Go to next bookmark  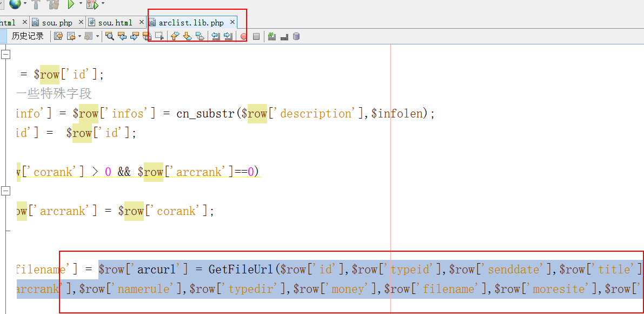tap(187, 36)
